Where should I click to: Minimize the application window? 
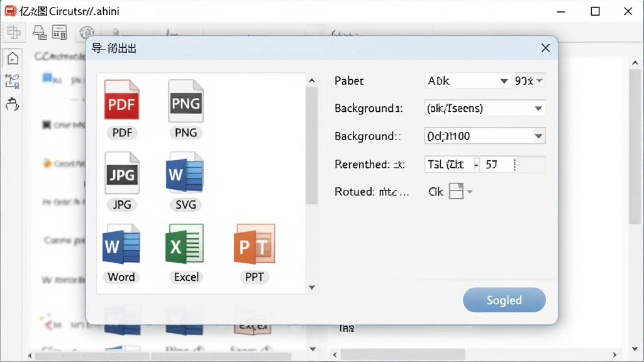pyautogui.click(x=561, y=11)
